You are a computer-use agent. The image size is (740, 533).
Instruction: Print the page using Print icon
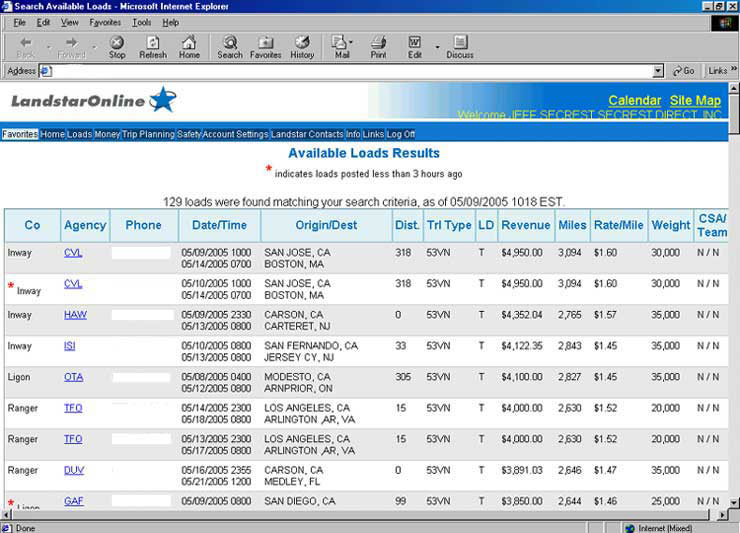(x=378, y=46)
